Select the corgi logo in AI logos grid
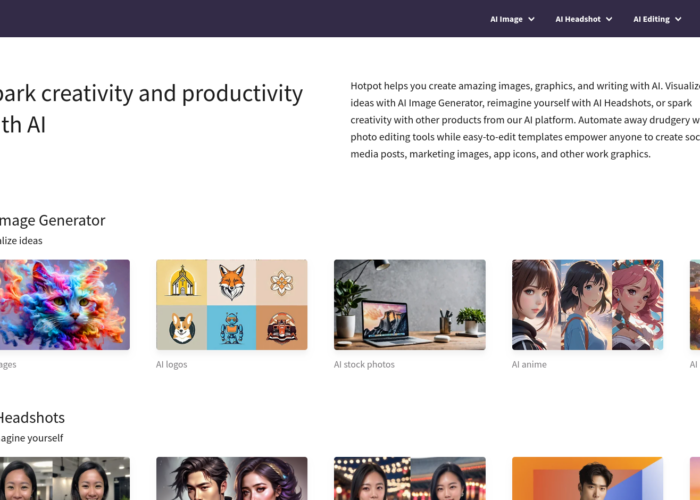700x500 pixels. 182,327
